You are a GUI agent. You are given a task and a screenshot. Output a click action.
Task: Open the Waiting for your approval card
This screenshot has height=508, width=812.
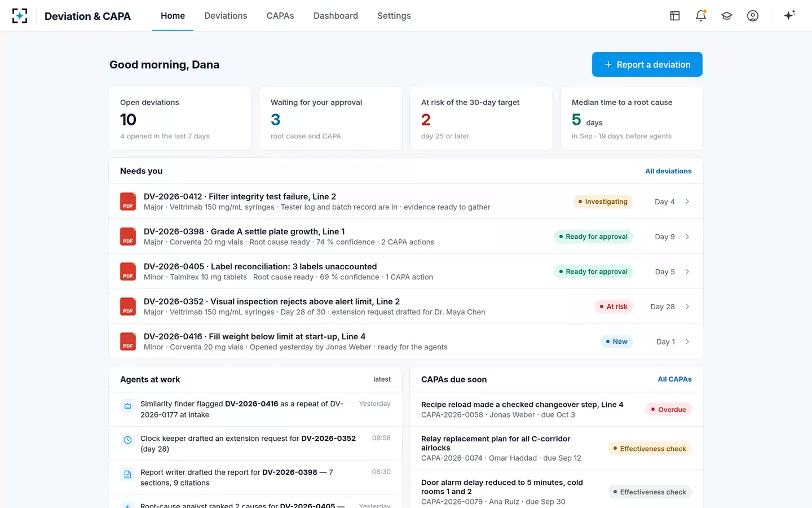click(330, 118)
